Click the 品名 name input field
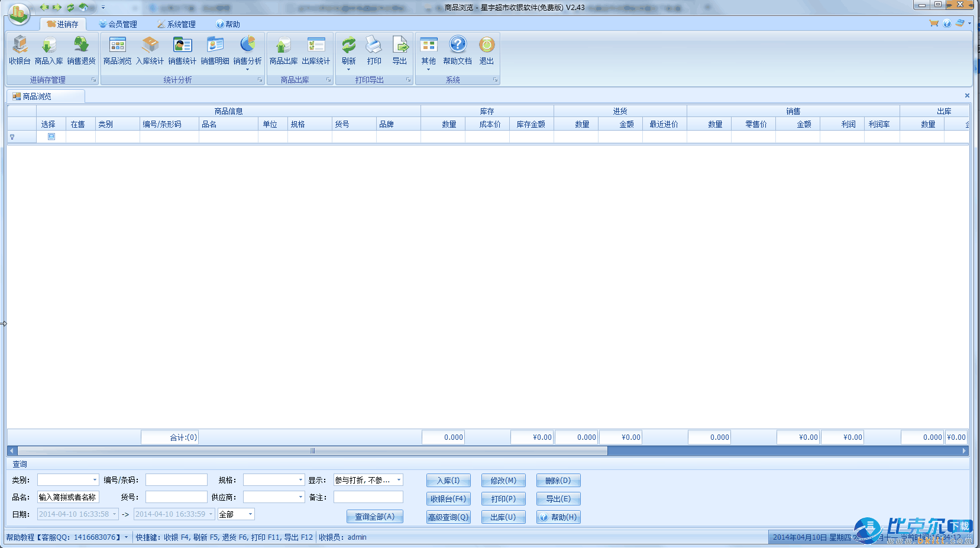980x548 pixels. coord(68,497)
